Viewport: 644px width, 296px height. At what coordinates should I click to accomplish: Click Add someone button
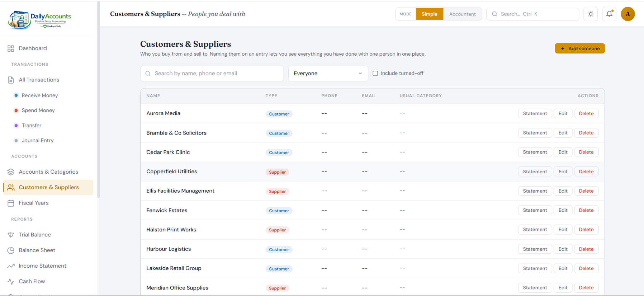pyautogui.click(x=579, y=48)
